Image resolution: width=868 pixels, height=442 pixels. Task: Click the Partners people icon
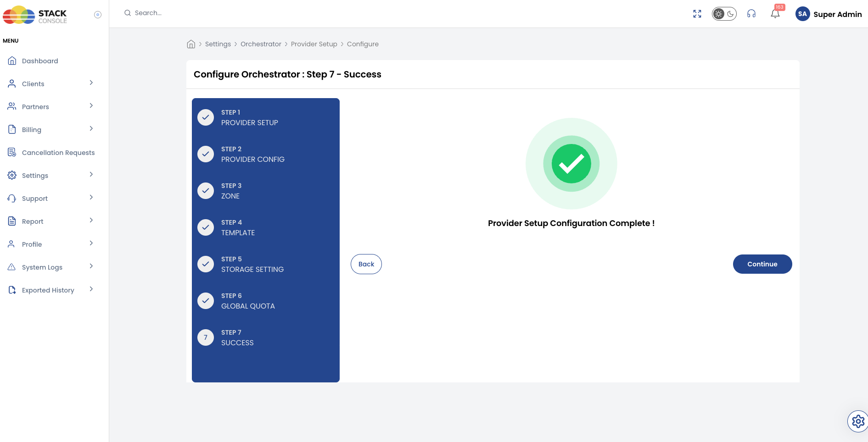(12, 106)
